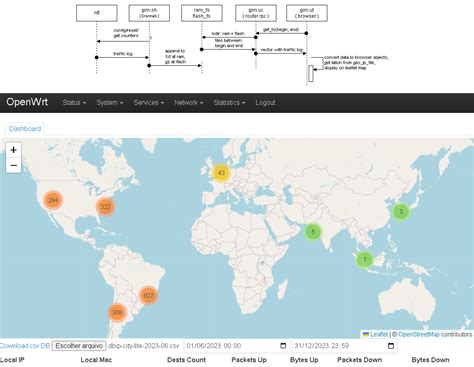Screen dimensions: 474x367
Task: Go to the OpenWrt home brand link
Action: [x=27, y=102]
